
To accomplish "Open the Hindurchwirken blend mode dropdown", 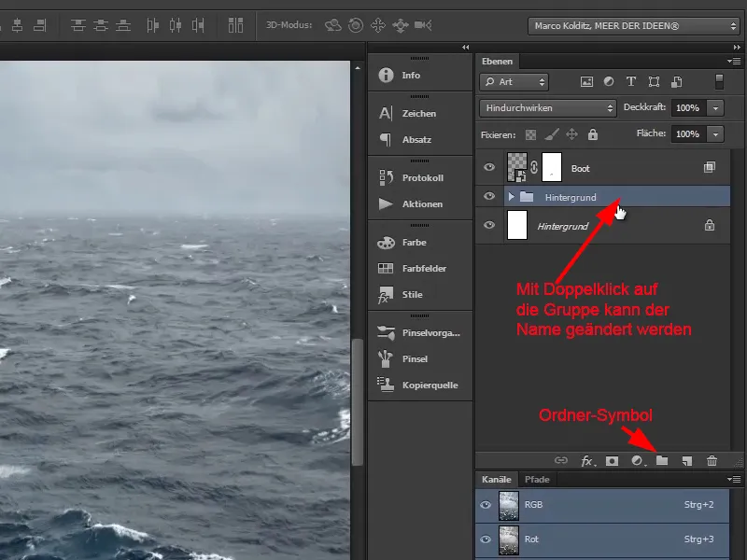I will pos(547,107).
